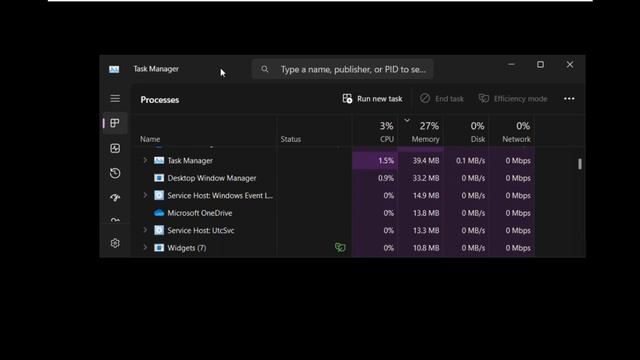
Task: Expand Service Host: Windows Event Log
Action: point(145,196)
